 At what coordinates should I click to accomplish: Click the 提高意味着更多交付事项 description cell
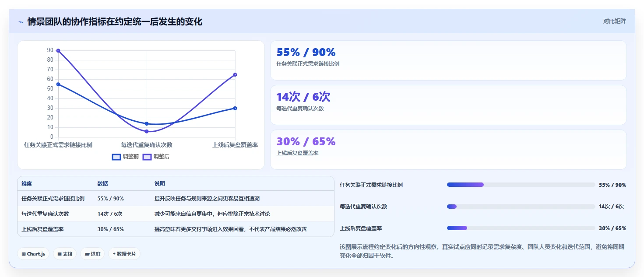tap(230, 229)
